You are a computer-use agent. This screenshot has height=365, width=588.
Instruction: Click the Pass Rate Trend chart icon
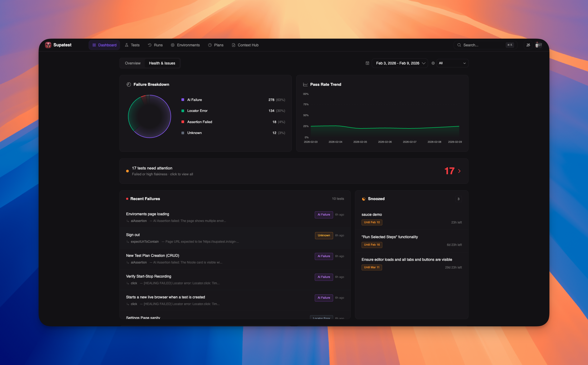click(x=305, y=84)
